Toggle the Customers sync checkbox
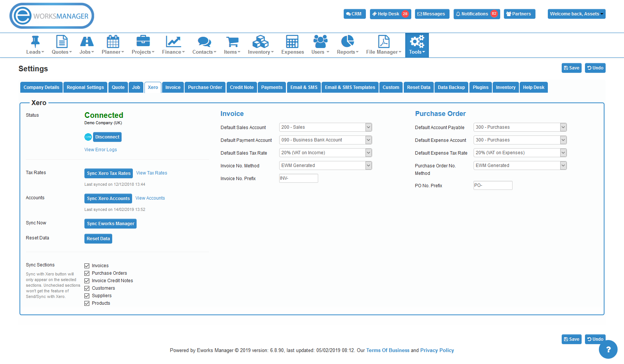 point(87,288)
